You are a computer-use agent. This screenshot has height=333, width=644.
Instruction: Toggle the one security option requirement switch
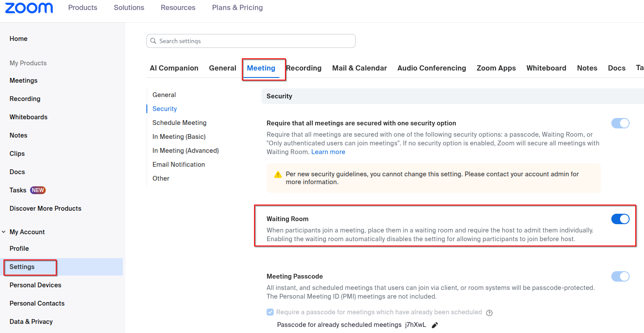tap(620, 123)
